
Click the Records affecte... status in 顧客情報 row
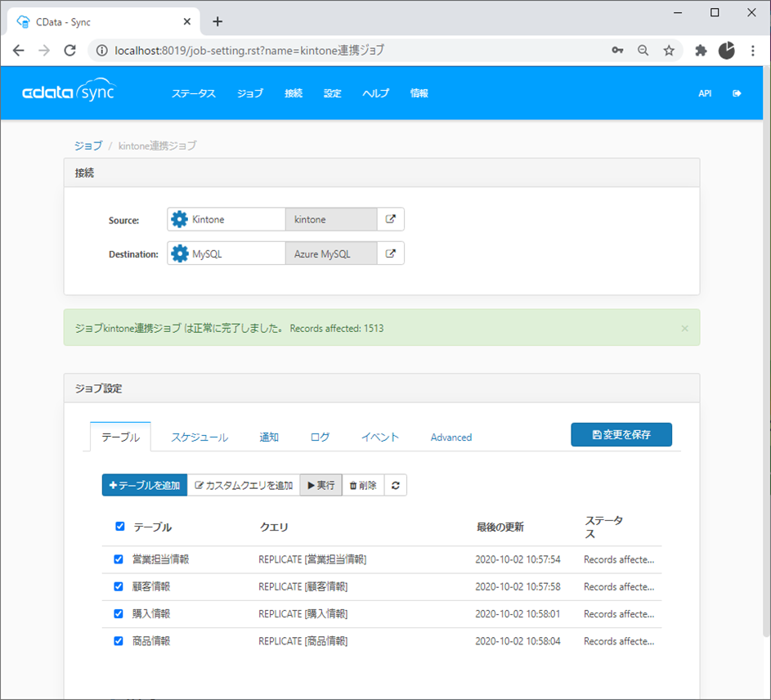619,587
